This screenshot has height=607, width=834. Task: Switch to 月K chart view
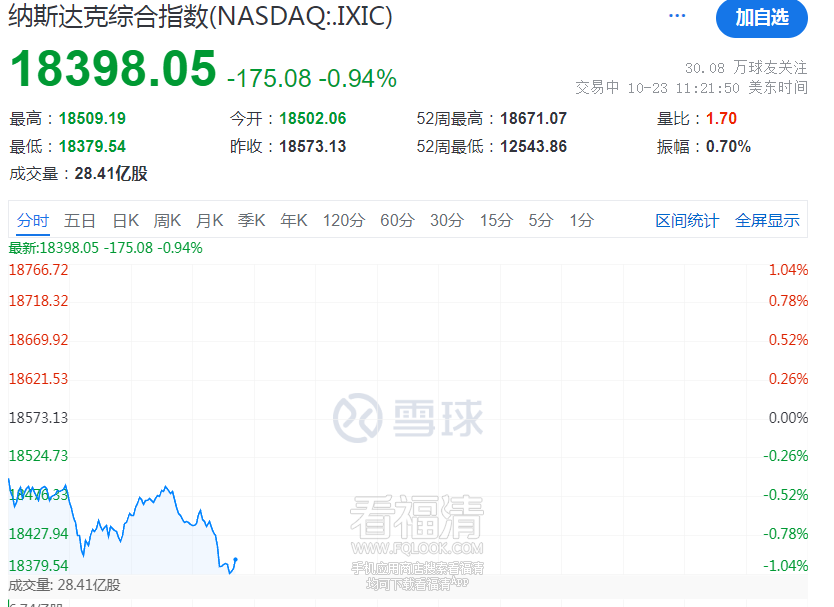point(209,221)
